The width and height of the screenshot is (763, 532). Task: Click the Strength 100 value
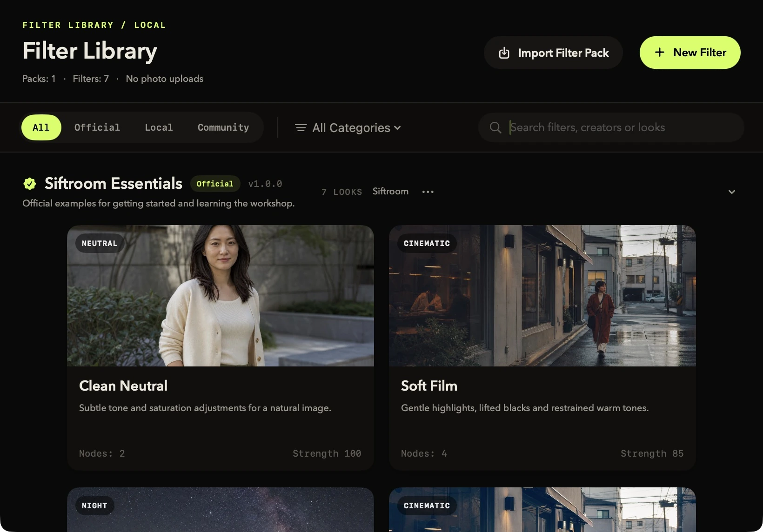point(327,453)
